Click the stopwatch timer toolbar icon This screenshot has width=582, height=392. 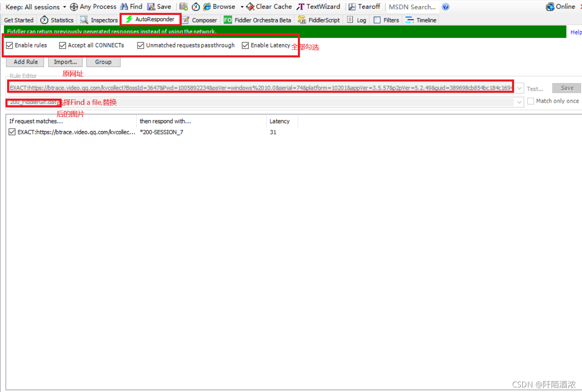tap(196, 7)
